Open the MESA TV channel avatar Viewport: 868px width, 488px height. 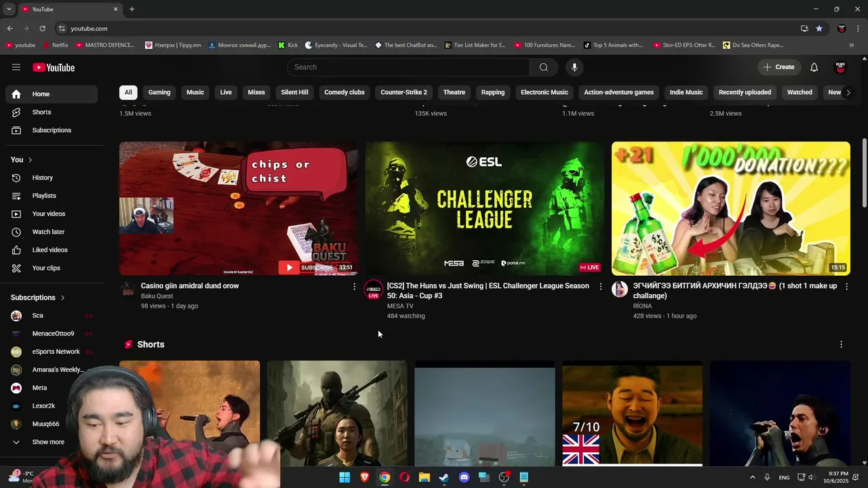pyautogui.click(x=373, y=289)
